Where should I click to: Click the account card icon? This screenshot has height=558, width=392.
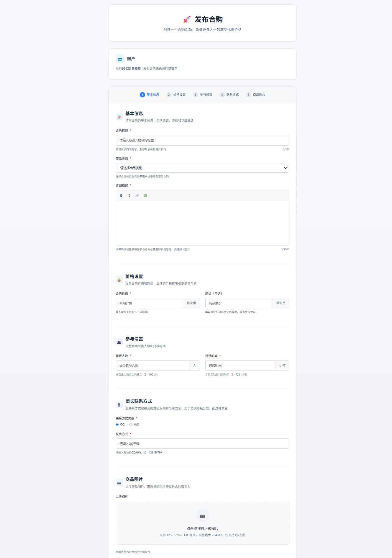(120, 59)
